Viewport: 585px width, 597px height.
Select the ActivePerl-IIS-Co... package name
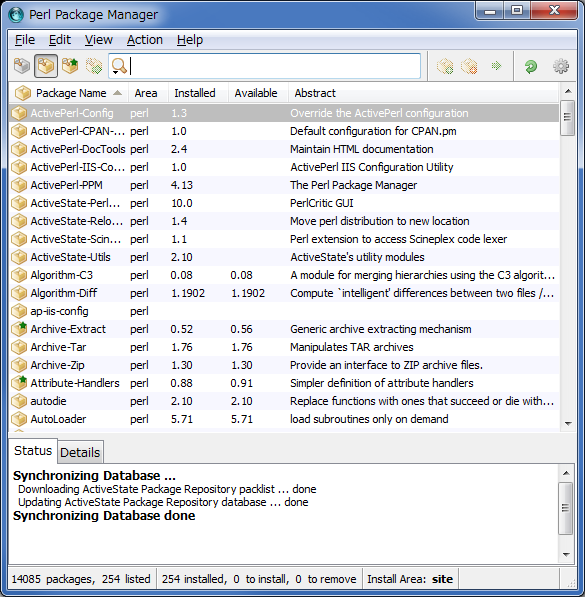click(x=77, y=167)
